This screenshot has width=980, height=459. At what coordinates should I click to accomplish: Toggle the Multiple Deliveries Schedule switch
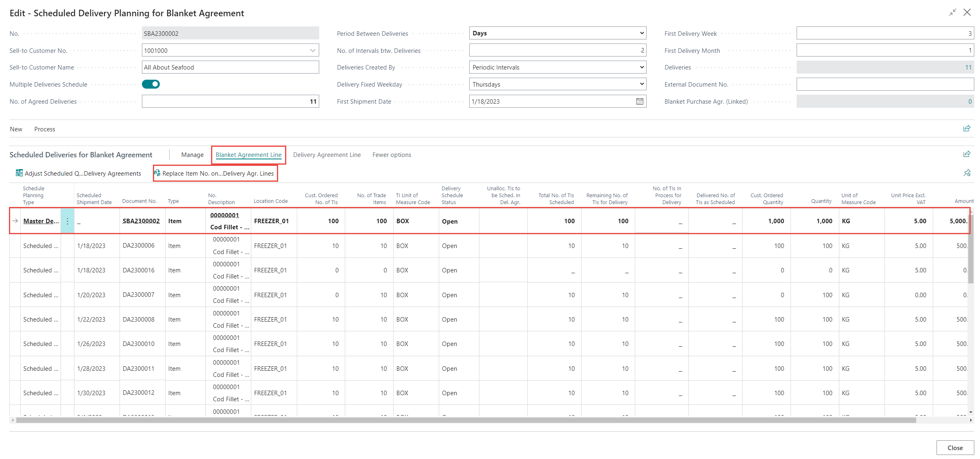point(151,84)
